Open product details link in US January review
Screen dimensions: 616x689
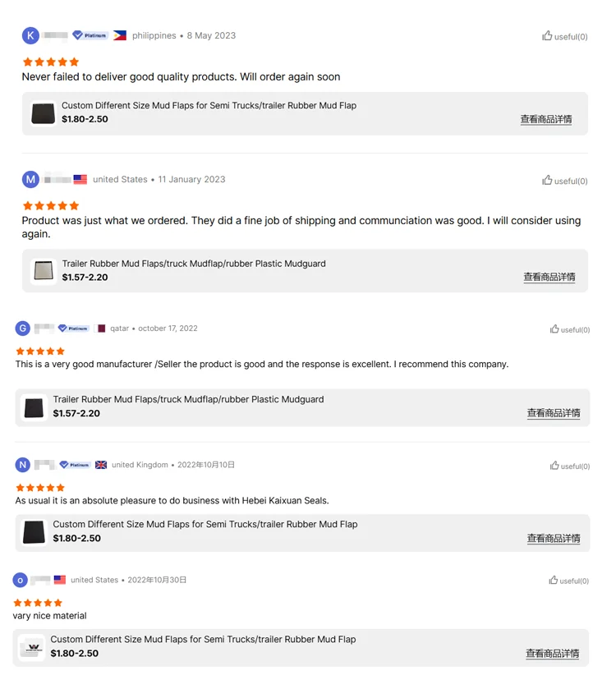549,278
